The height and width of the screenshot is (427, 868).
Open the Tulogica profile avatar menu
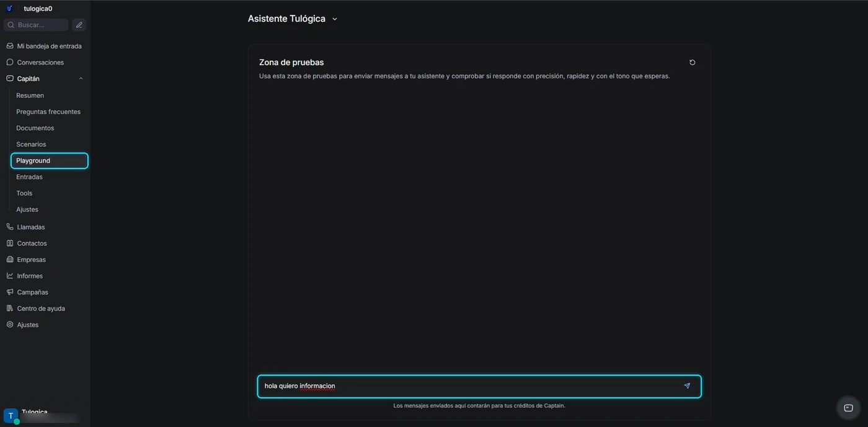tap(11, 416)
